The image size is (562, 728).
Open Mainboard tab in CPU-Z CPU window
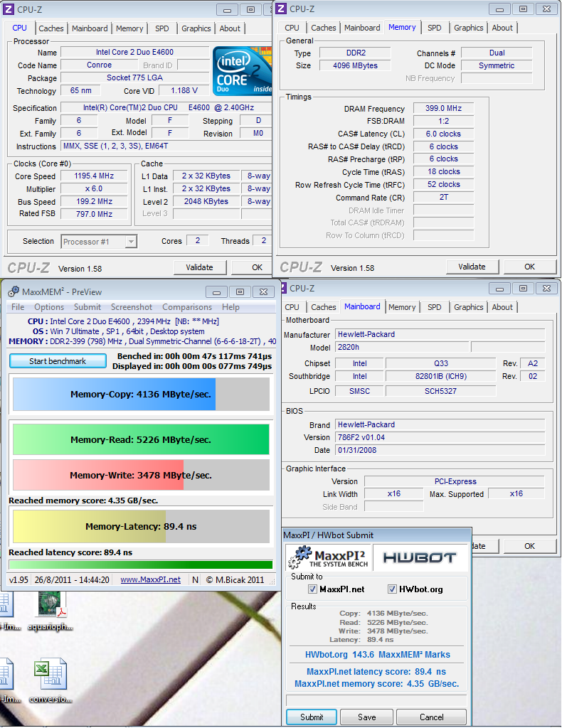point(90,28)
